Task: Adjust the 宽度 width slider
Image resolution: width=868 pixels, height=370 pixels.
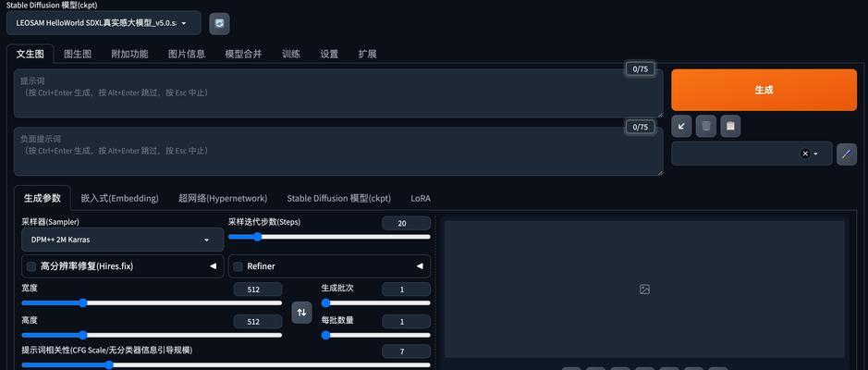Action: [x=152, y=303]
